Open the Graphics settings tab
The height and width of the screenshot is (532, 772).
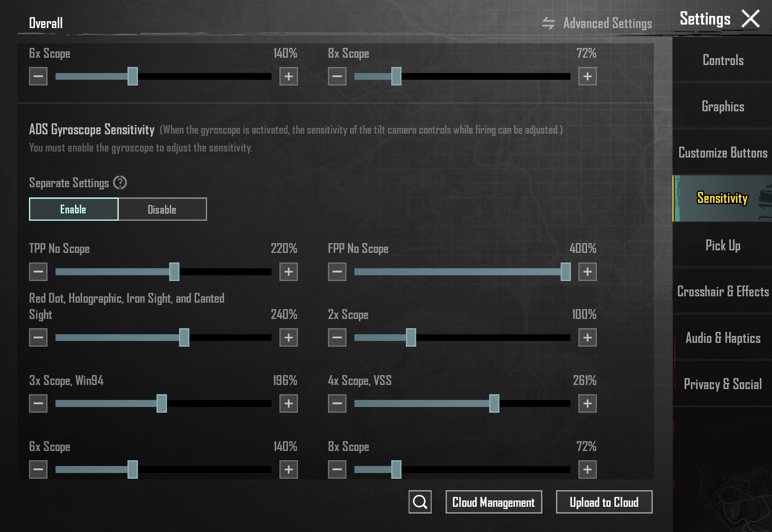(723, 106)
